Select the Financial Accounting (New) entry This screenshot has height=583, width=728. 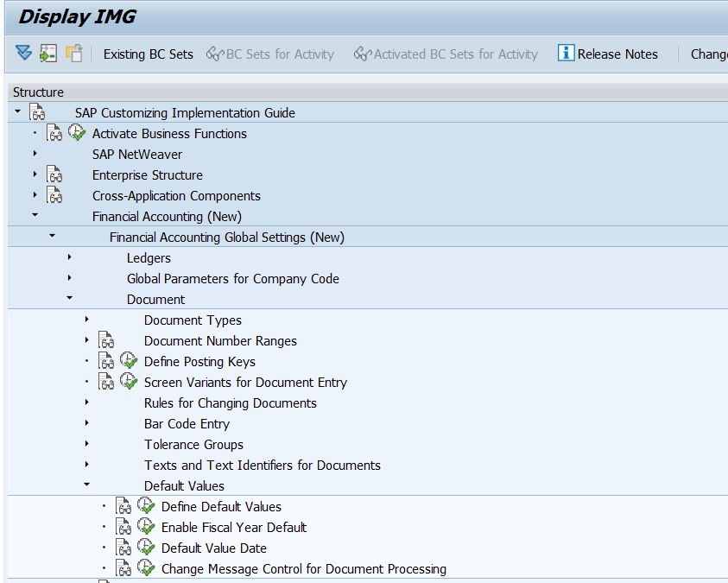pos(167,216)
